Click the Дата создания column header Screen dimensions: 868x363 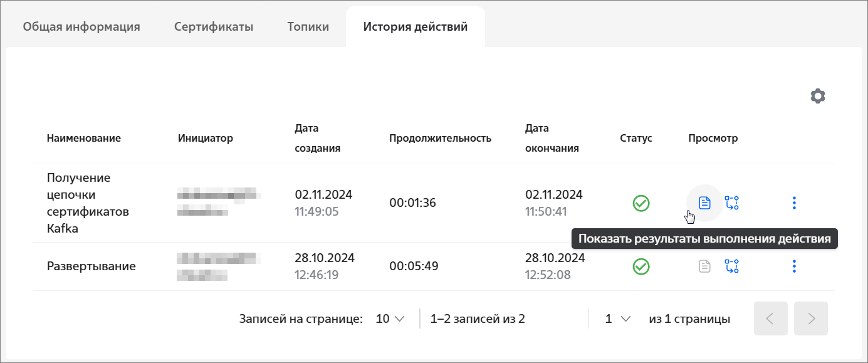[318, 138]
